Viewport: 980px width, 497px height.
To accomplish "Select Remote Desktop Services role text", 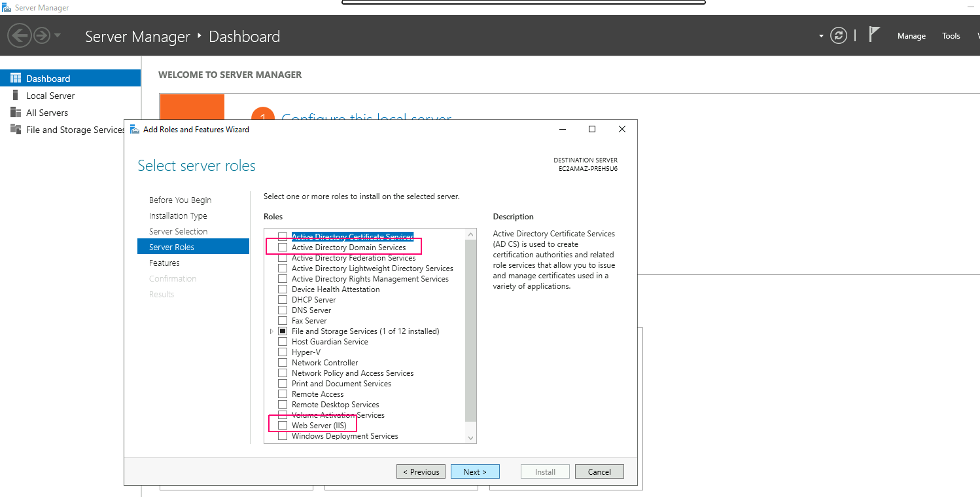I will coord(336,405).
